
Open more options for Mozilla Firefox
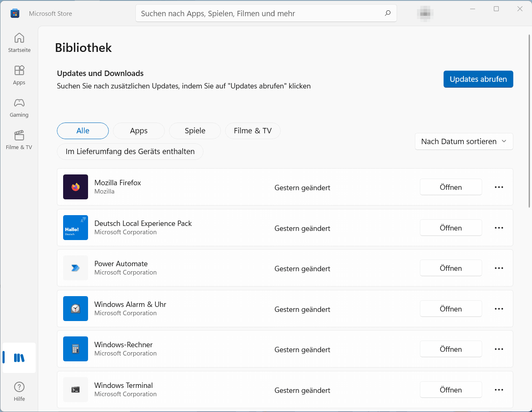pyautogui.click(x=499, y=187)
